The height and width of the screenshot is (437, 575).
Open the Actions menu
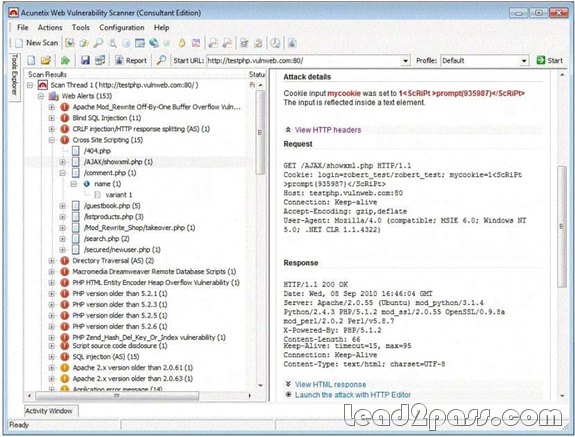click(x=50, y=27)
